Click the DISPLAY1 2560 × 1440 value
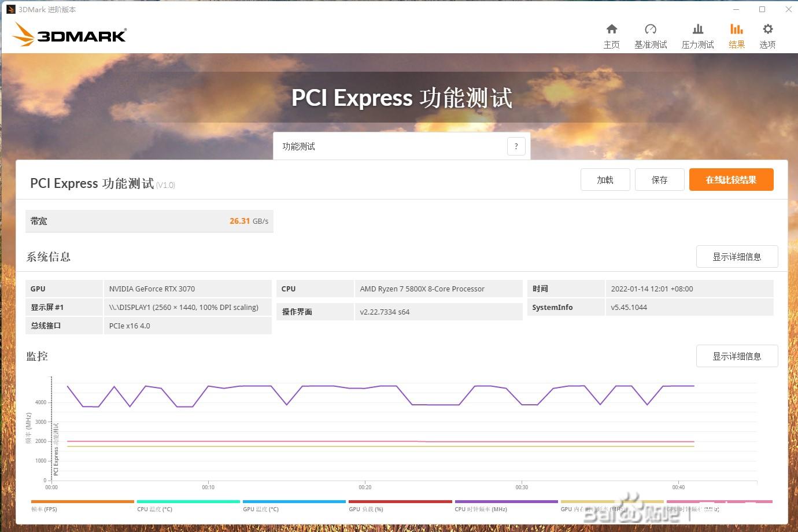Image resolution: width=798 pixels, height=532 pixels. tap(184, 307)
